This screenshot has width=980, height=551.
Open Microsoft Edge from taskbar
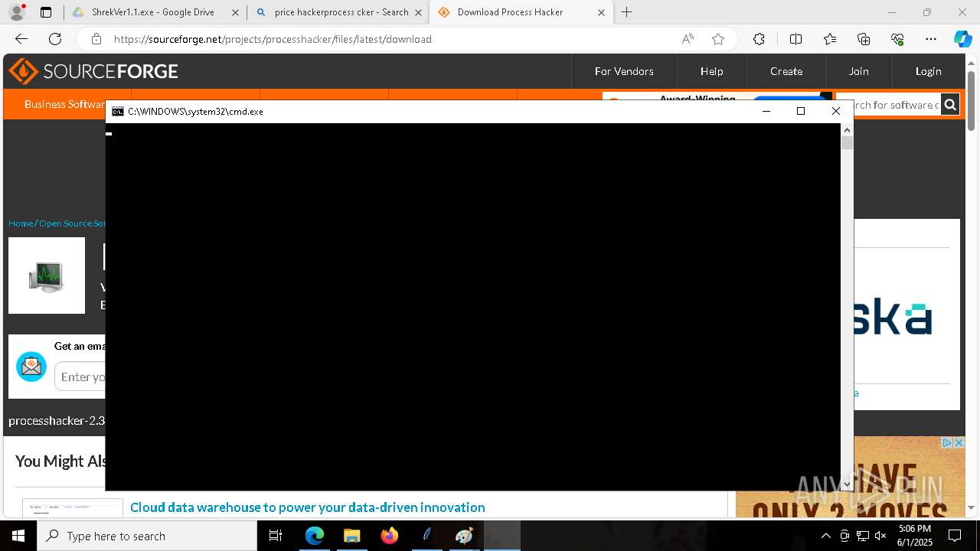point(314,536)
